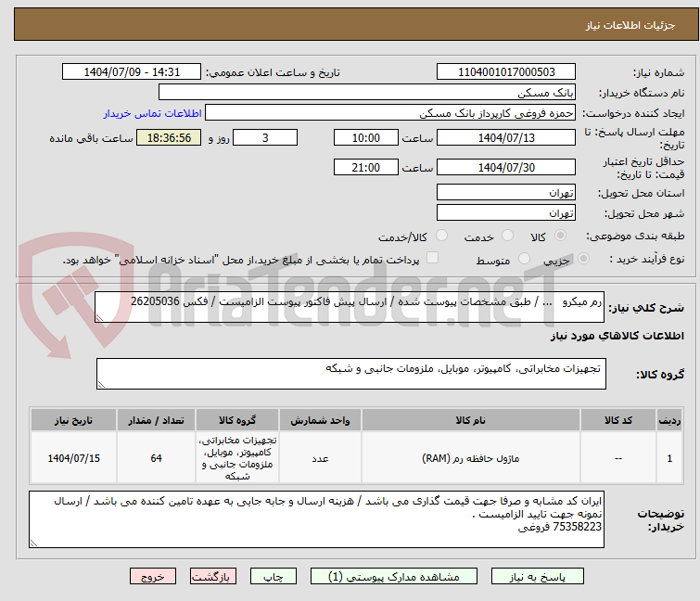Image resolution: width=700 pixels, height=601 pixels.
Task: Select the جزیی purchase type radio
Action: point(583,259)
